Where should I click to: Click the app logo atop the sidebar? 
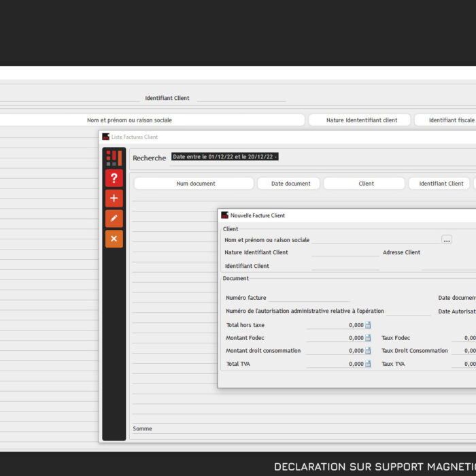tap(114, 158)
